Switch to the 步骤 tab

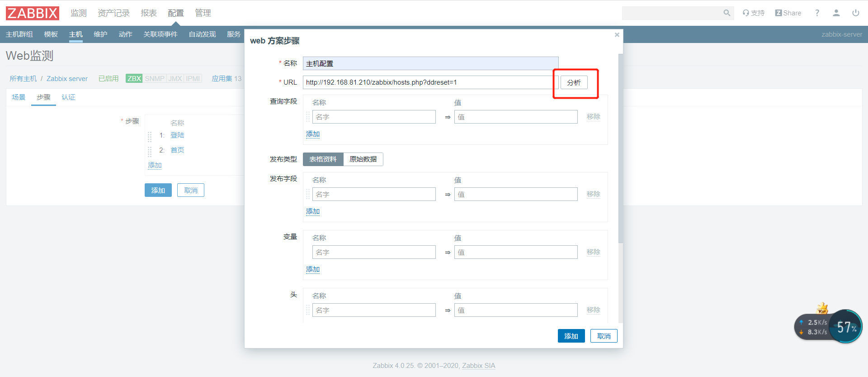(43, 97)
